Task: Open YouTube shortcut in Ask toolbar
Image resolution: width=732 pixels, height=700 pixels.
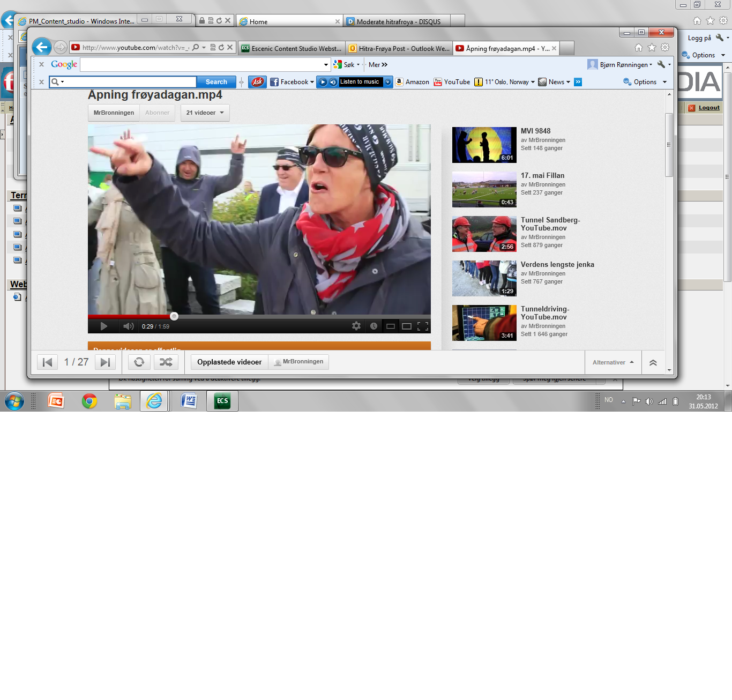Action: (452, 82)
